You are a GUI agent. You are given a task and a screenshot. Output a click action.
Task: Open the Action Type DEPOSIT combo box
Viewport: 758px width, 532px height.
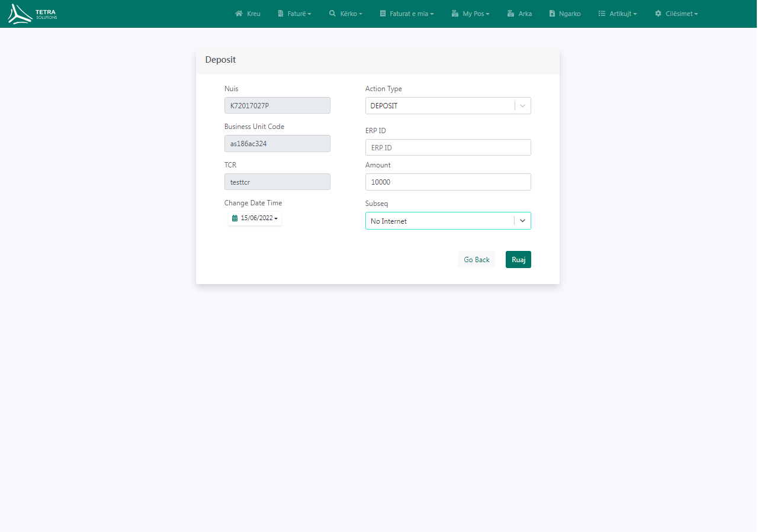point(448,106)
